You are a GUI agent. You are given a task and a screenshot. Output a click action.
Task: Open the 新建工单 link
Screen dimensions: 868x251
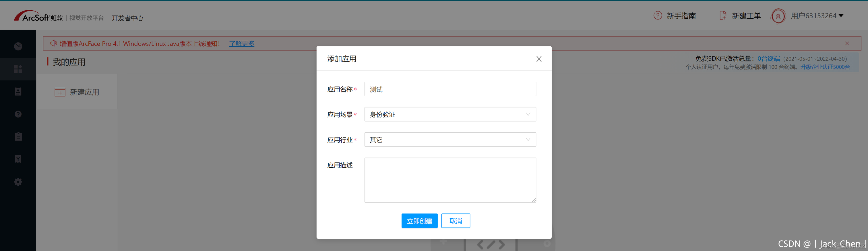[x=746, y=16]
